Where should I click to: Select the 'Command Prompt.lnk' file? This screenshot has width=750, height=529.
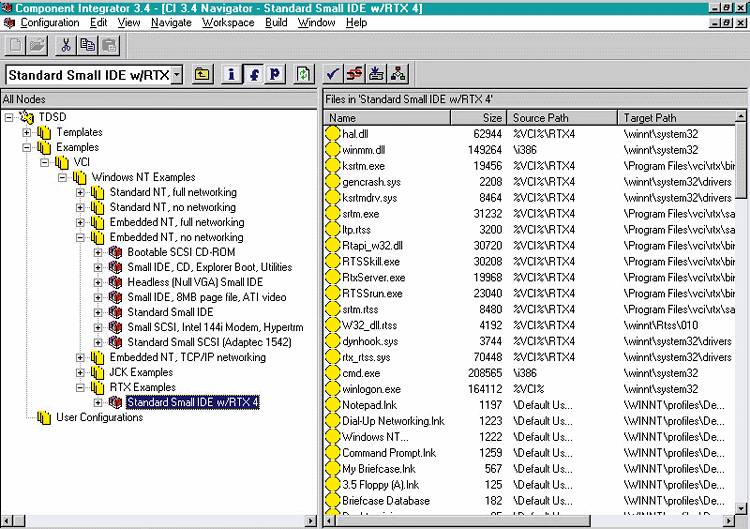click(x=389, y=453)
